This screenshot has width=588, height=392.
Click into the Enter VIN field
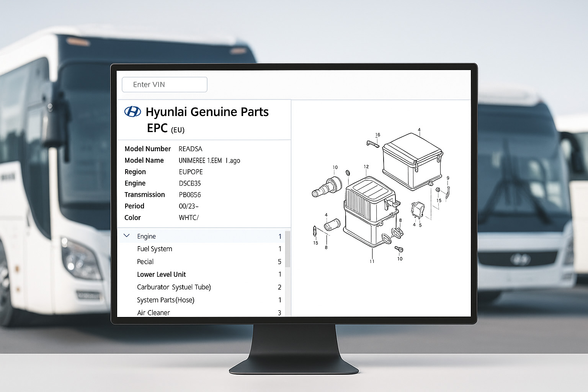165,85
